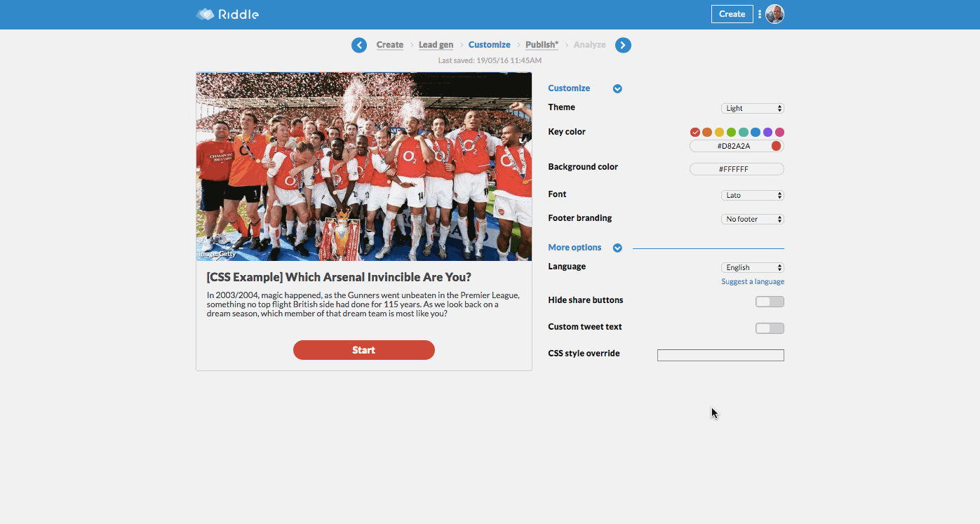This screenshot has width=980, height=524.
Task: Open the three-dot menu beside Create
Action: pos(760,14)
